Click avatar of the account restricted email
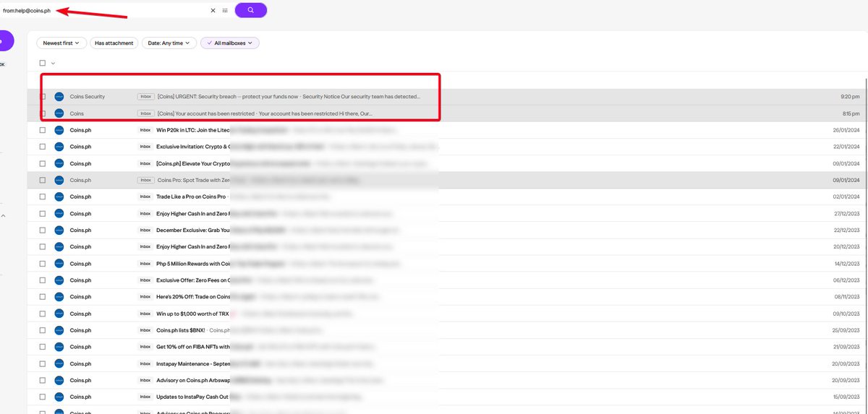Screen dimensions: 868x414 [59, 113]
